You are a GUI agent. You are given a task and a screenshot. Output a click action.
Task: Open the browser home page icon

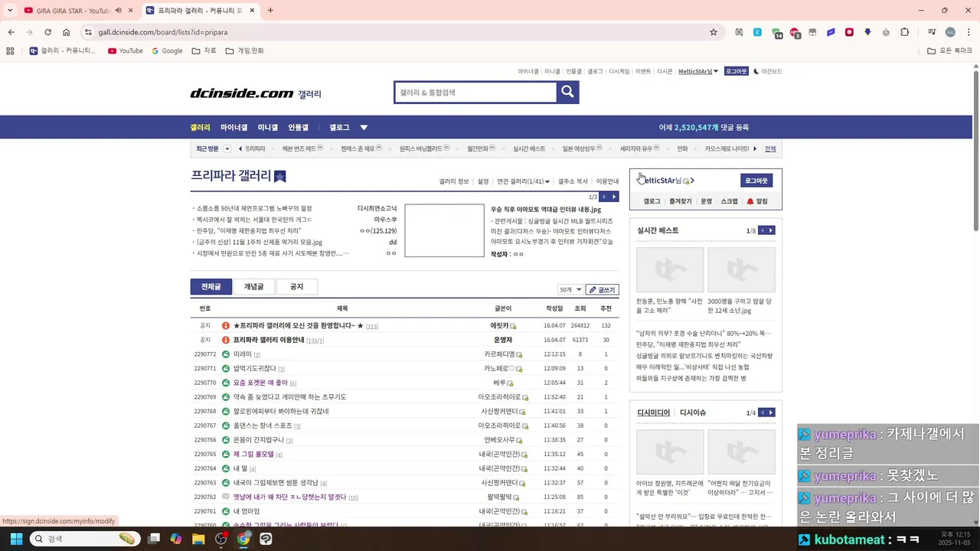coord(67,32)
